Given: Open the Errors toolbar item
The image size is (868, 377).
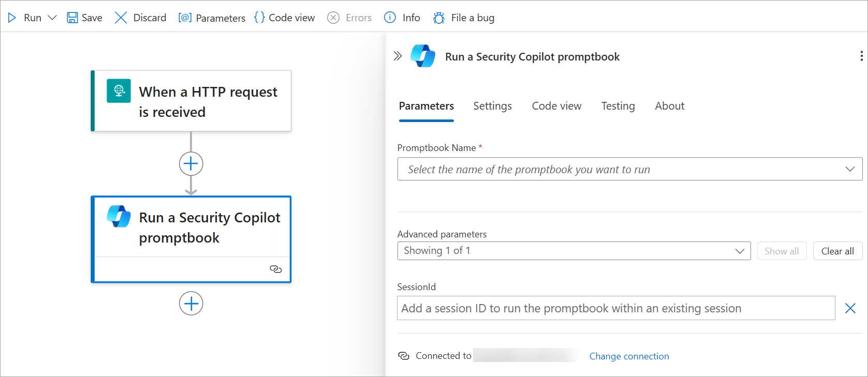Looking at the screenshot, I should point(349,18).
